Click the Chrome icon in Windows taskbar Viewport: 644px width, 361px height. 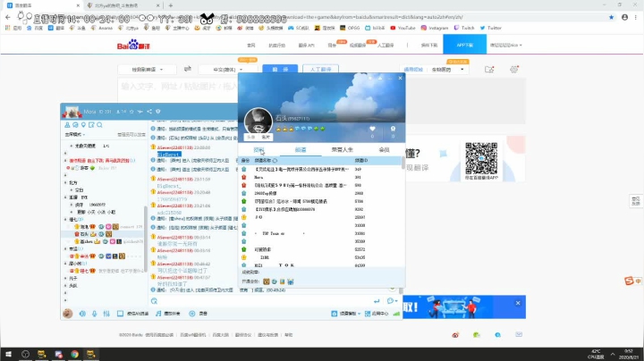[74, 354]
